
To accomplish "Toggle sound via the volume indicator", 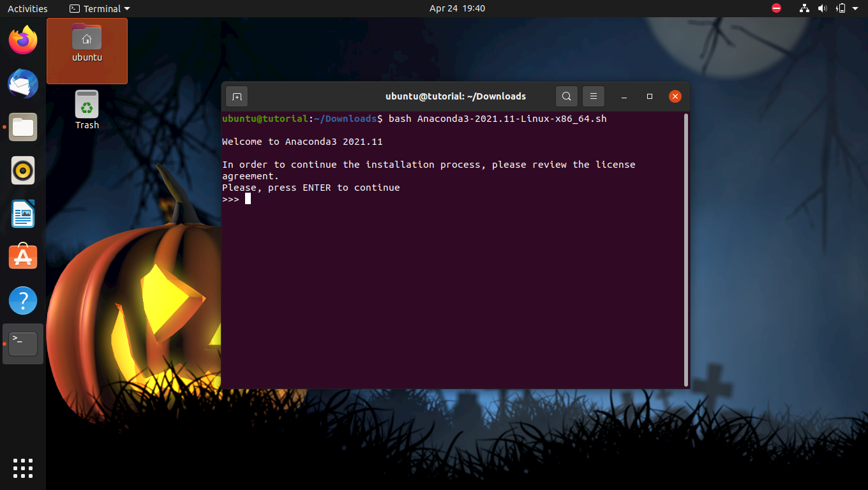I will [823, 8].
